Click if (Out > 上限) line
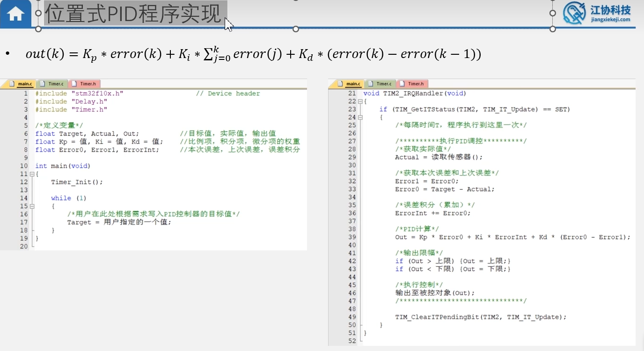644x351 pixels. pos(453,261)
